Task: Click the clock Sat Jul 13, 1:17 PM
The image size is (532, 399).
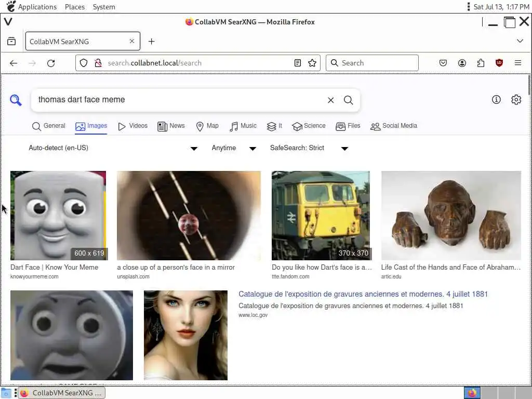Action: (501, 7)
